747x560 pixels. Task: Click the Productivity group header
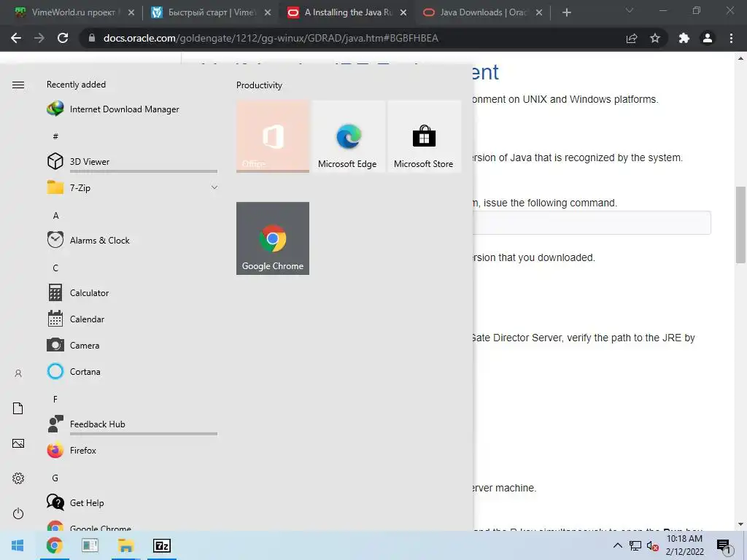click(259, 85)
